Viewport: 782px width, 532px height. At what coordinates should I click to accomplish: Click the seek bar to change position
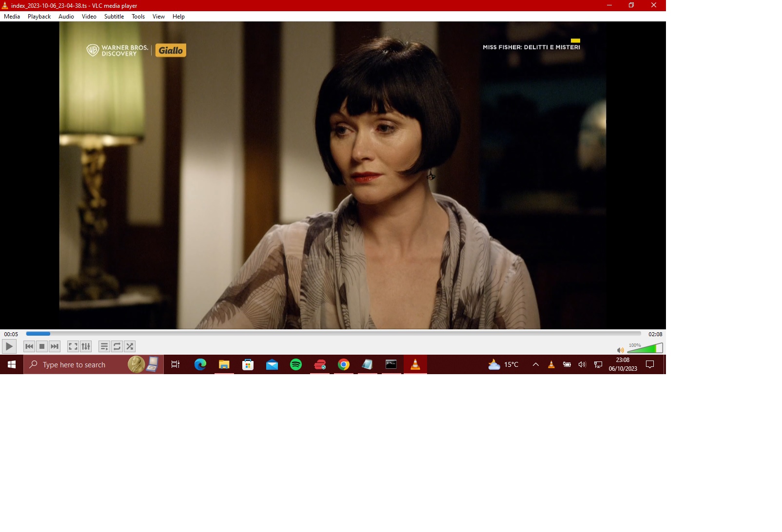click(x=333, y=334)
